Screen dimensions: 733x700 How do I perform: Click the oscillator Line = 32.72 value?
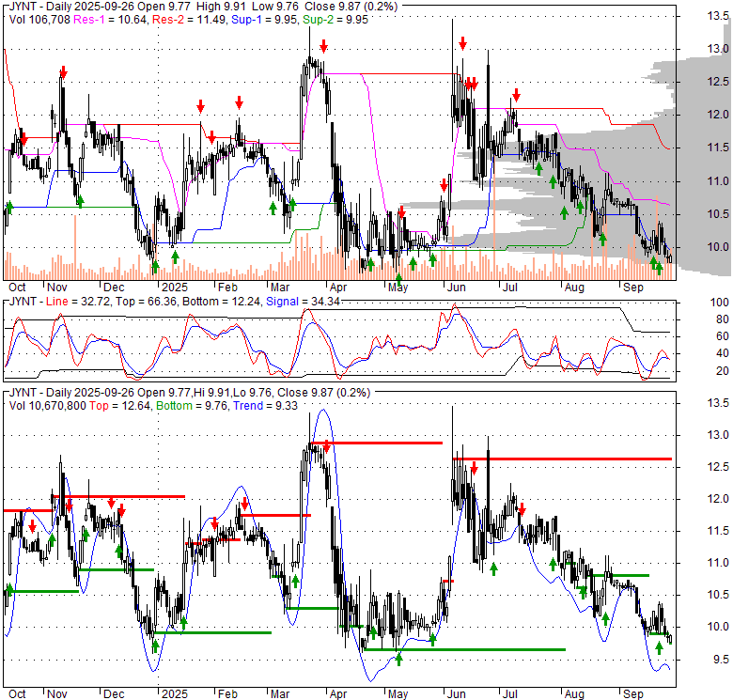[x=78, y=302]
